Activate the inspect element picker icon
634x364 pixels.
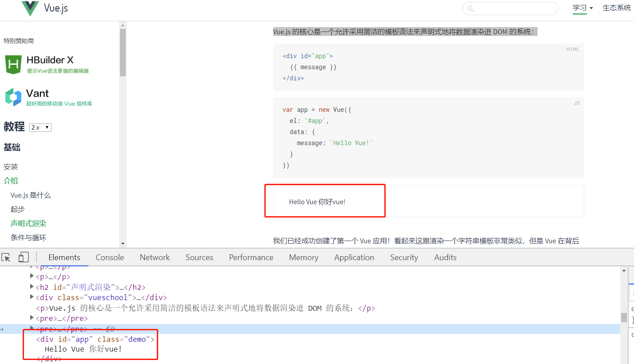click(x=6, y=257)
